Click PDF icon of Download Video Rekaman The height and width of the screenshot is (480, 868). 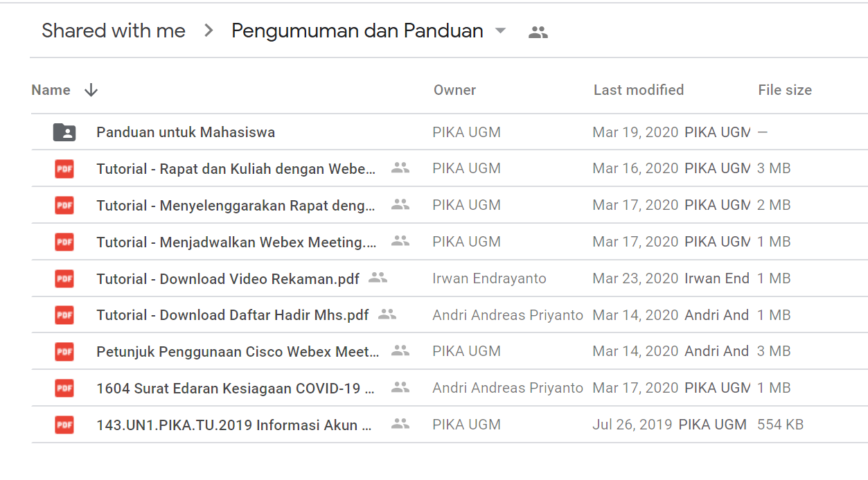tap(64, 278)
